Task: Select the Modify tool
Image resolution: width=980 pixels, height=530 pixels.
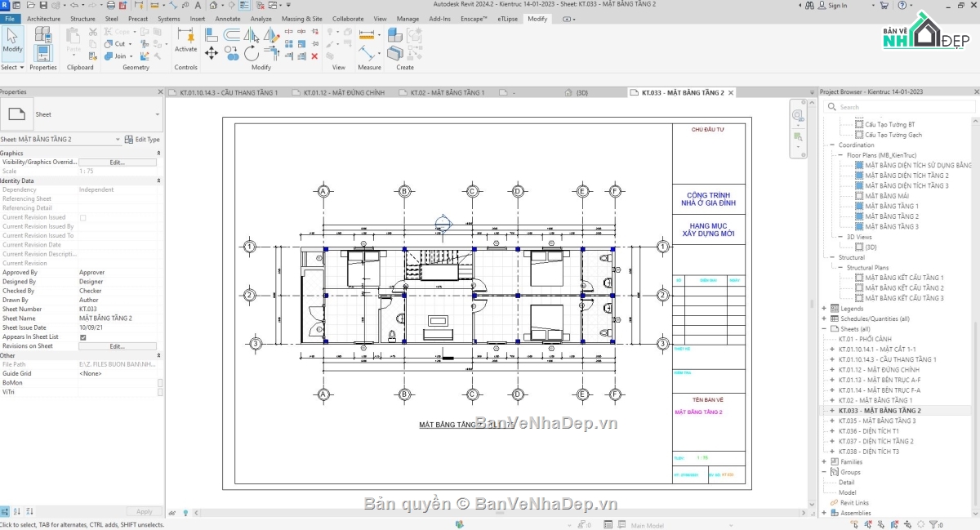Action: pos(12,42)
